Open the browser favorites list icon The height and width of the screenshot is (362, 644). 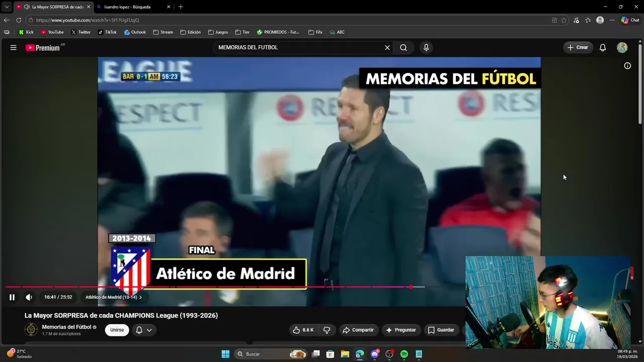(588, 20)
